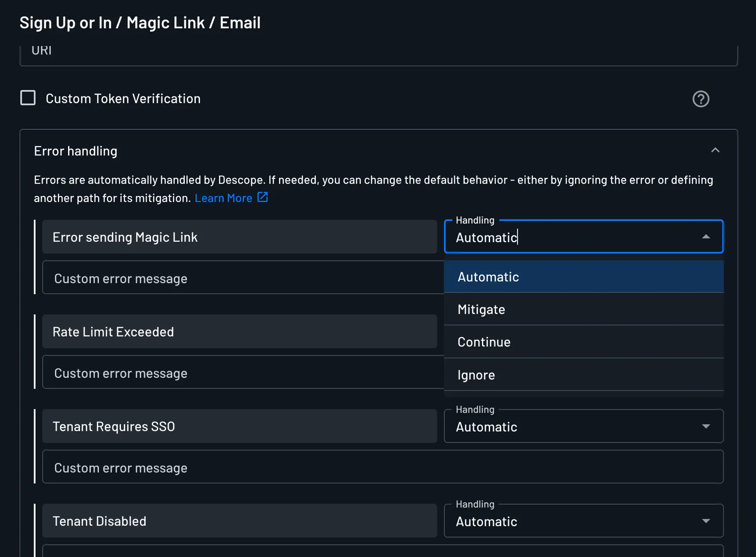
Task: Click the dropdown arrow for Tenant Requires SSO Handling
Action: [x=706, y=426]
